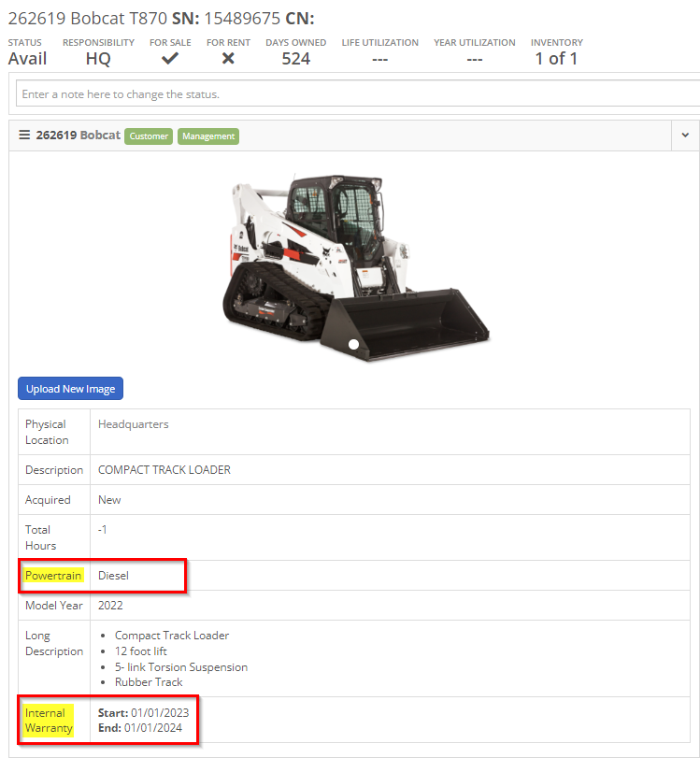Click the Total Hours value -1
This screenshot has width=700, height=758.
point(102,530)
